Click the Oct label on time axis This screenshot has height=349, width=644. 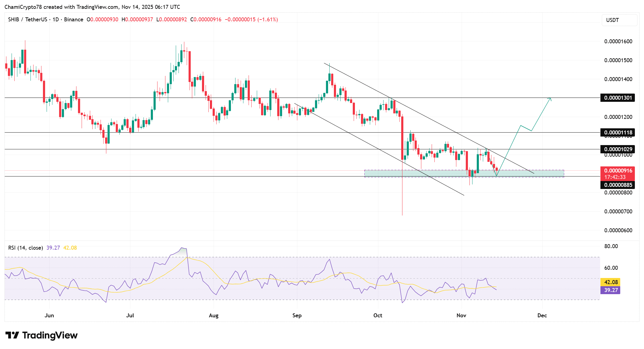pos(378,315)
